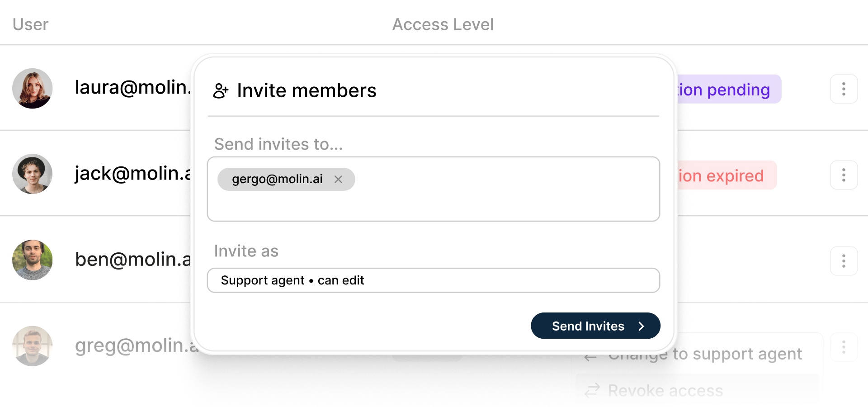This screenshot has width=868, height=407.
Task: Click the Access Level column header
Action: [x=443, y=24]
